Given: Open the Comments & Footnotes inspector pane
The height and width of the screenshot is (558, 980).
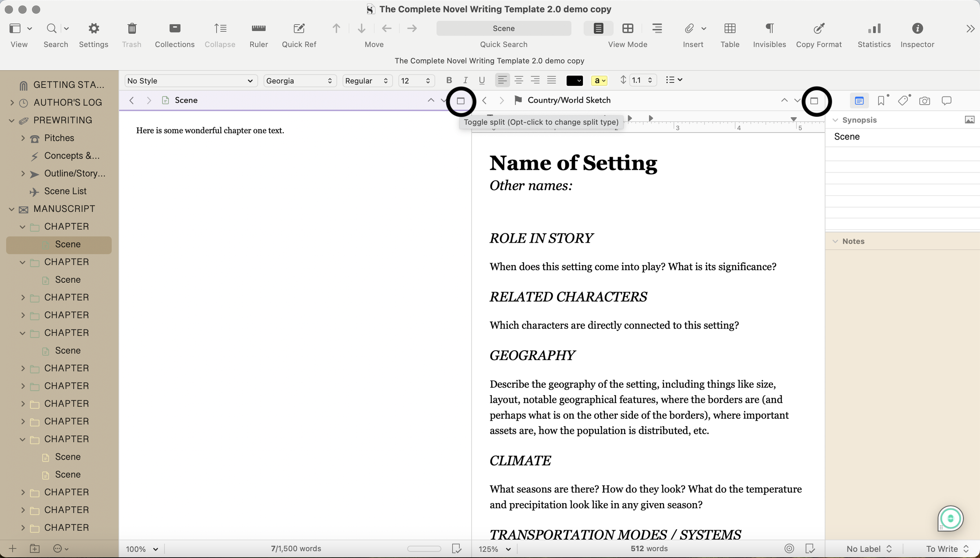Looking at the screenshot, I should 946,100.
